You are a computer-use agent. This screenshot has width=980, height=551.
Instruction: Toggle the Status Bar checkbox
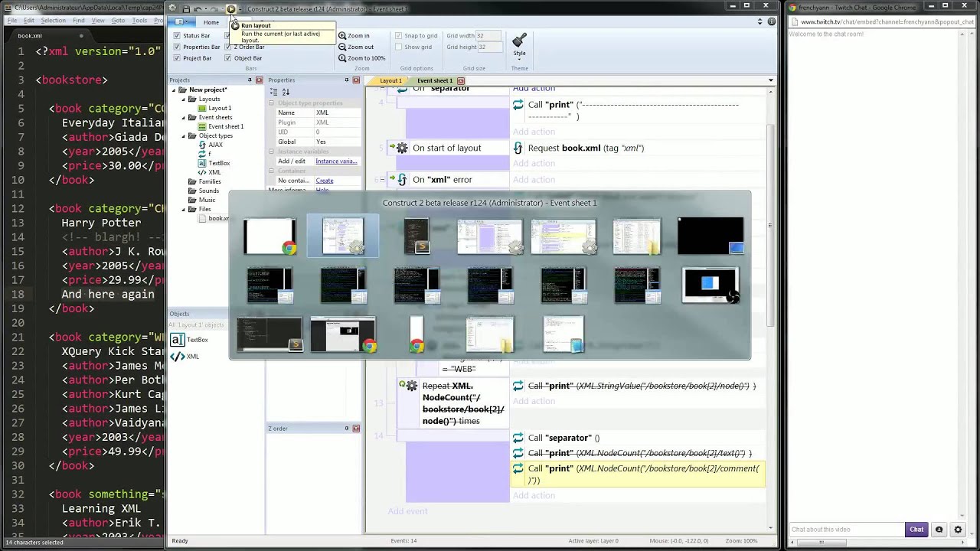coord(177,36)
